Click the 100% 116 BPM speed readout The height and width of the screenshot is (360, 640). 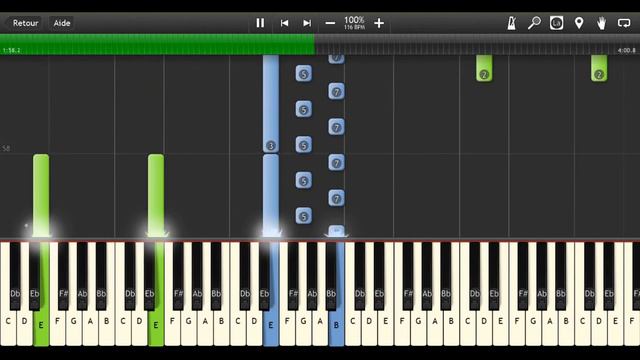354,22
